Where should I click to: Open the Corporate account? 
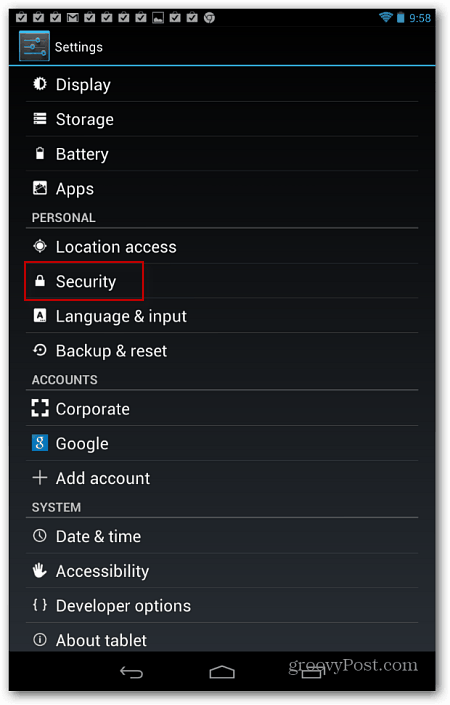click(x=222, y=409)
